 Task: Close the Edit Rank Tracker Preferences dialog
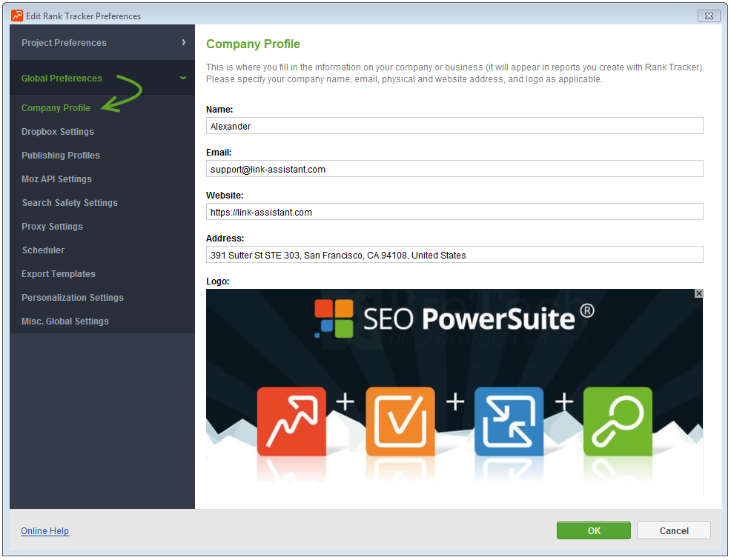tap(709, 16)
